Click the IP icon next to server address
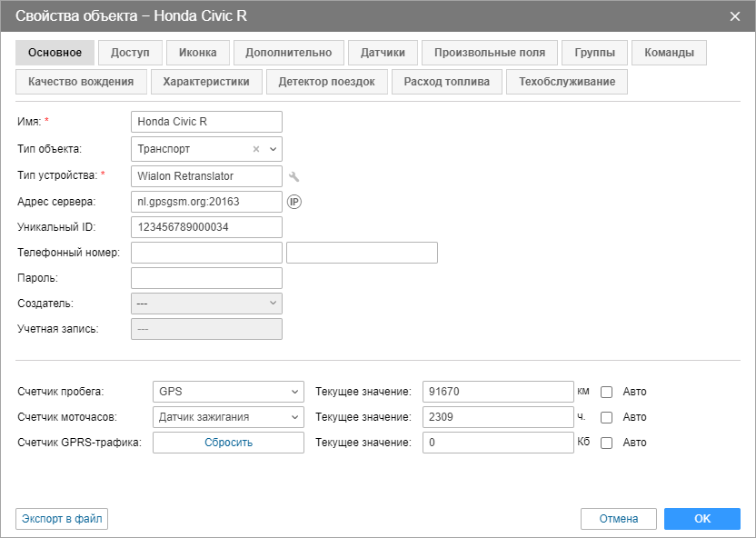 tap(293, 202)
